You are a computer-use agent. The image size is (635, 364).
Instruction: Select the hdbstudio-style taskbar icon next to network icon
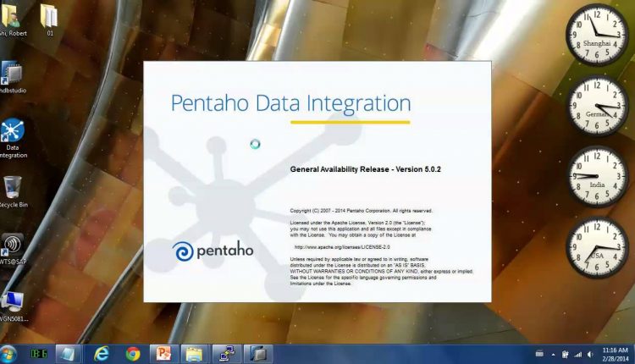point(258,355)
